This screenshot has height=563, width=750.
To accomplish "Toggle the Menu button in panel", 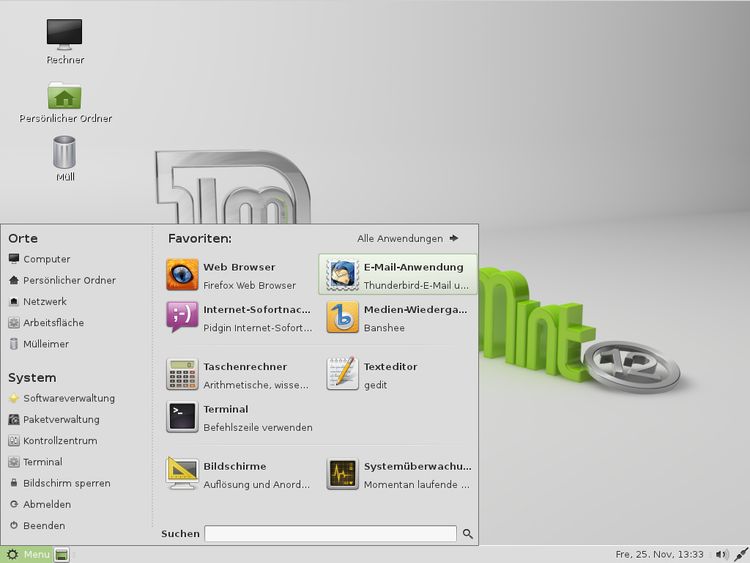I will (x=28, y=554).
